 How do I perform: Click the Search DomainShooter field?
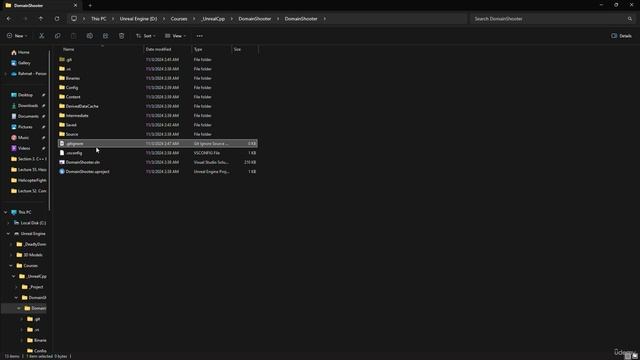(549, 19)
